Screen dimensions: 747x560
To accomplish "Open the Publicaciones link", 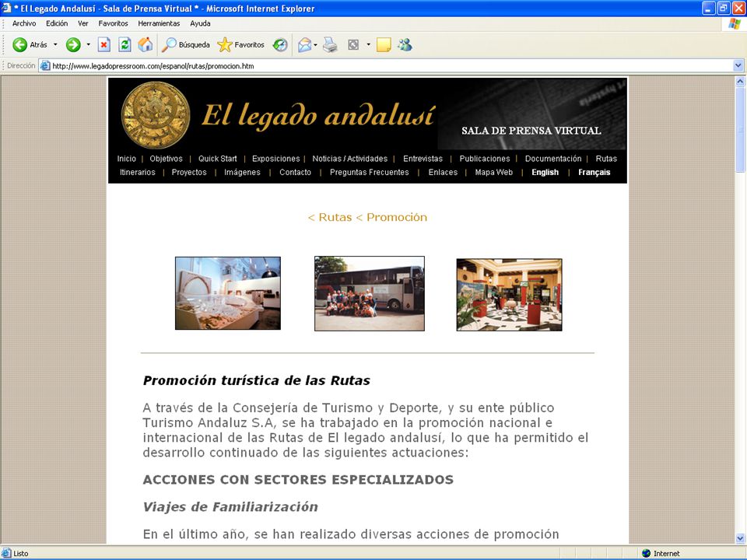I will [485, 159].
